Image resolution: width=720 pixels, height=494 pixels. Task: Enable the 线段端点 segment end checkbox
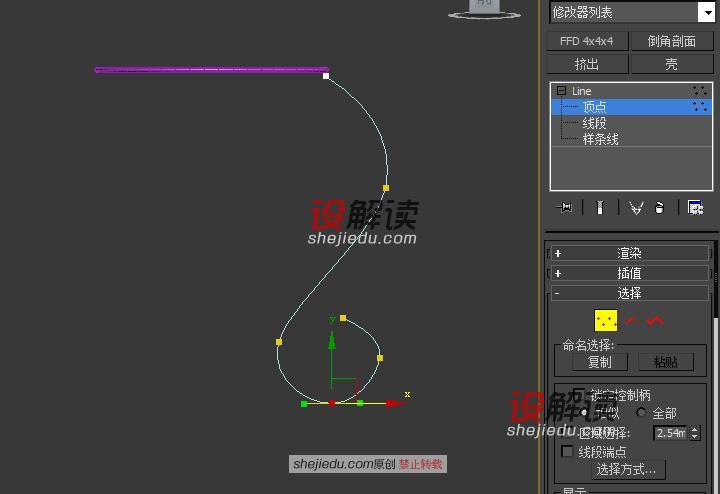pos(568,452)
